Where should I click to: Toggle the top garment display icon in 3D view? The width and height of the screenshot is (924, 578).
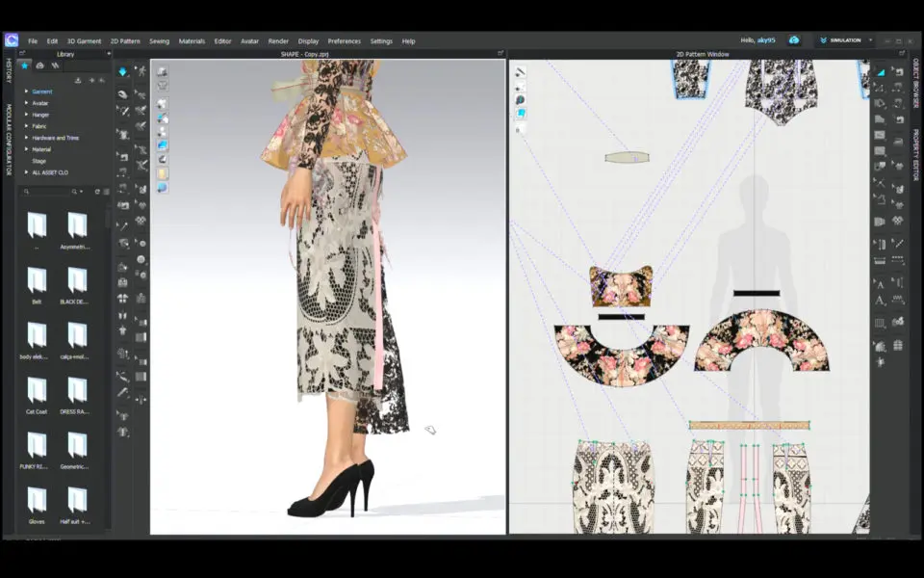click(163, 71)
